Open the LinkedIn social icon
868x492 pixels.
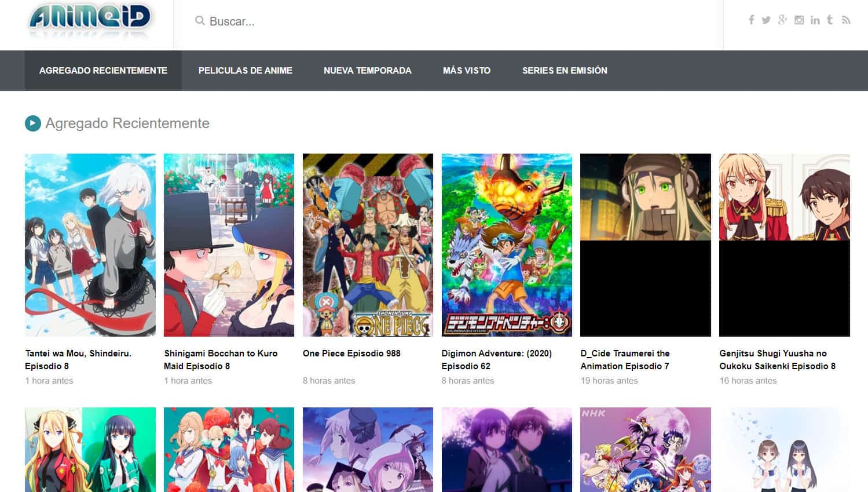tap(815, 20)
